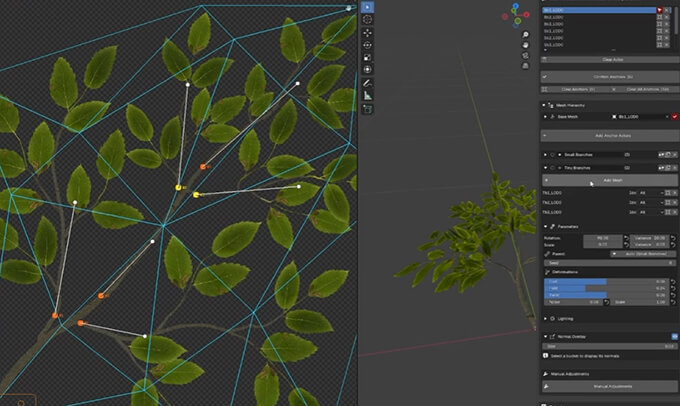Pick the Scale tool
The height and width of the screenshot is (406, 680).
pyautogui.click(x=367, y=57)
